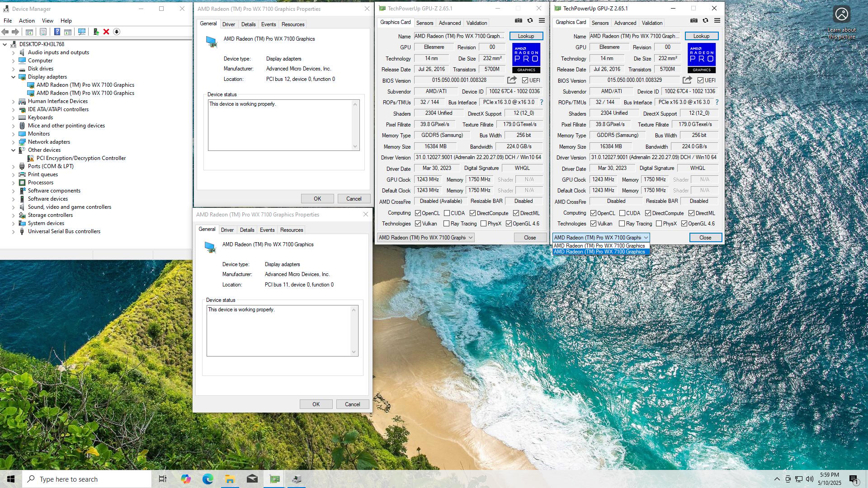The image size is (868, 488).
Task: Launch Microsoft Edge from the taskbar
Action: coord(208,479)
